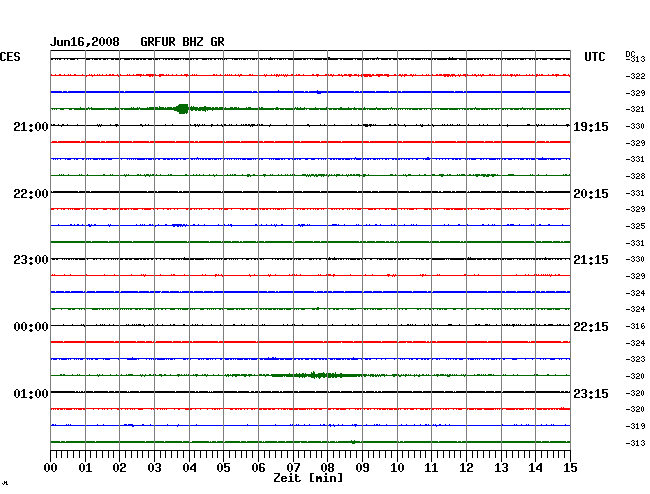The image size is (650, 494).
Task: Click the 20:15 UTC time label
Action: pyautogui.click(x=591, y=194)
